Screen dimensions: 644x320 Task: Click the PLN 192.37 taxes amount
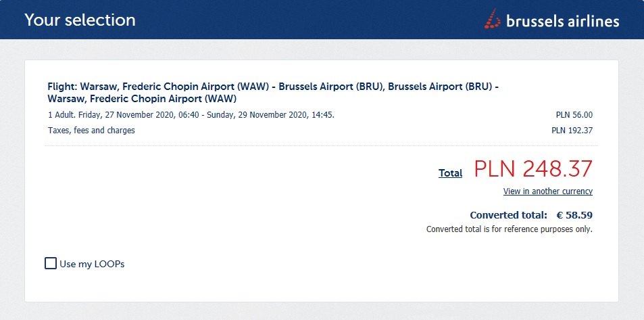pos(572,131)
